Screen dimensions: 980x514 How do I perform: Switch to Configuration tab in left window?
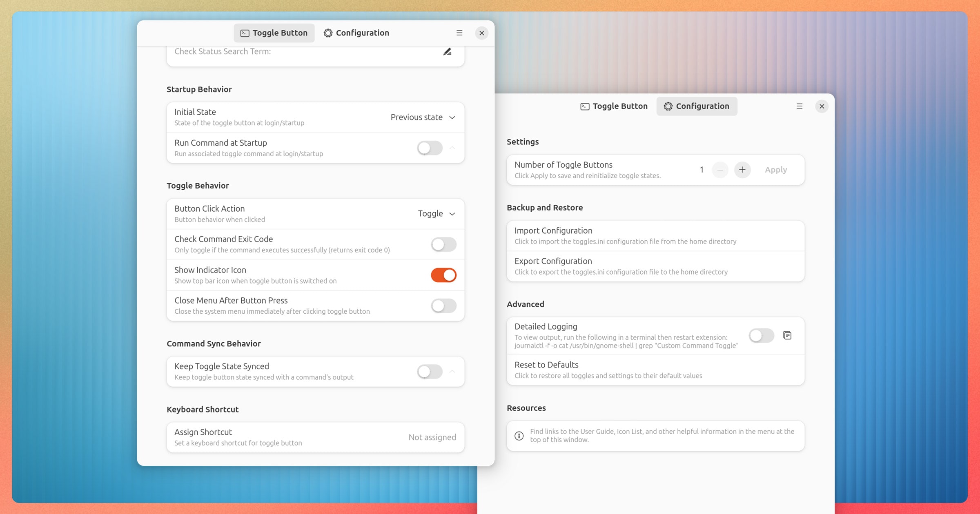[x=356, y=33]
